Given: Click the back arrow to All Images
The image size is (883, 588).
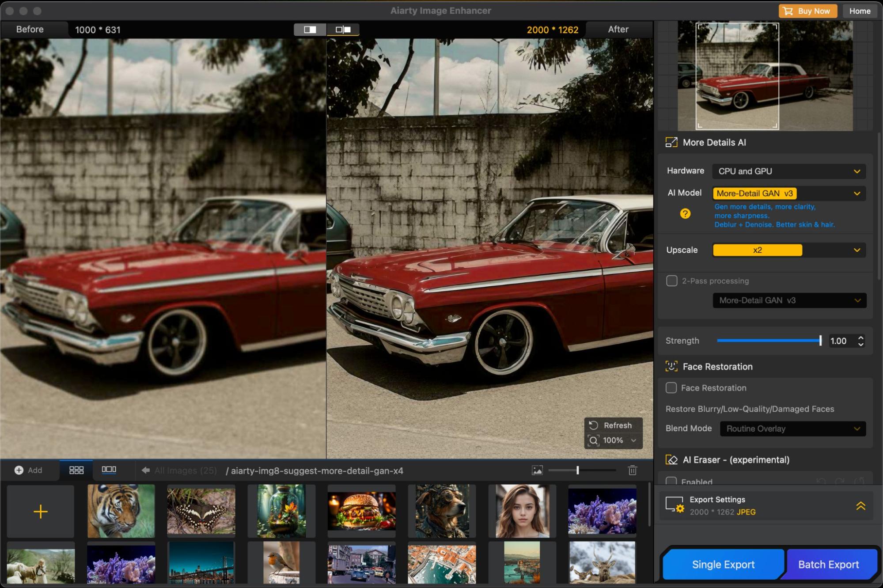Looking at the screenshot, I should (x=145, y=470).
